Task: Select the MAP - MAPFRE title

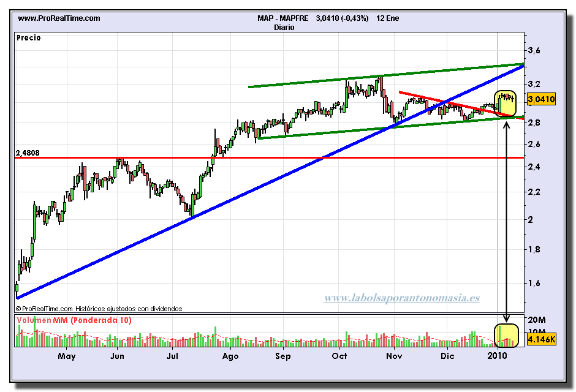Action: pos(283,18)
